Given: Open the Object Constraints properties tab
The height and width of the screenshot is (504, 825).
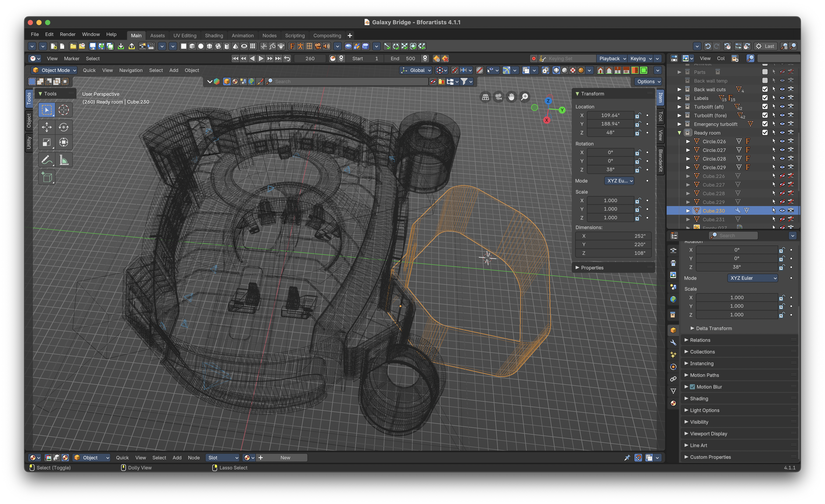Looking at the screenshot, I should tap(673, 379).
